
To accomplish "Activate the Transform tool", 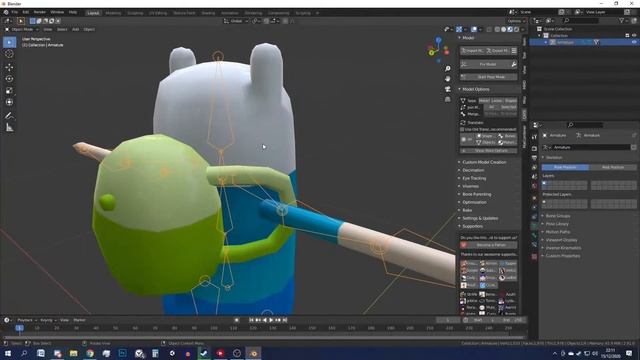I will point(9,102).
